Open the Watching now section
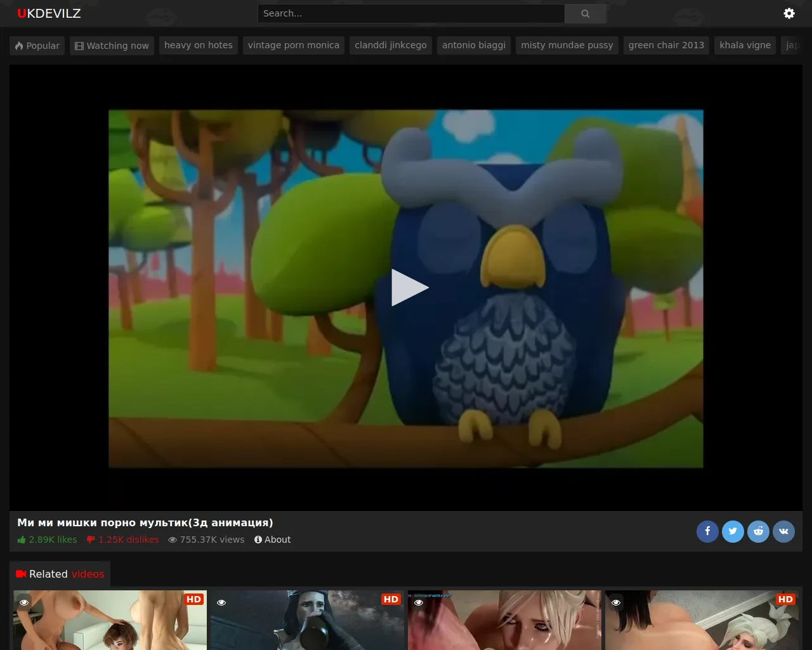812x650 pixels. click(112, 46)
